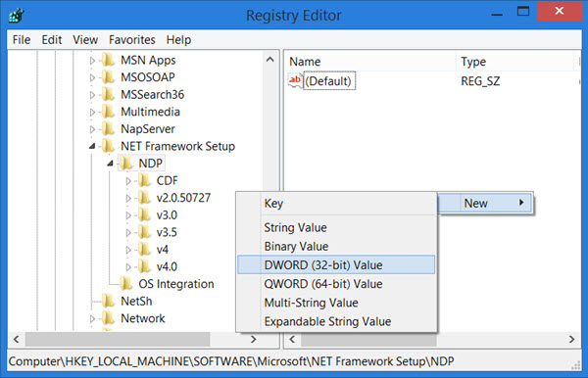This screenshot has height=378, width=588.
Task: Click the Multimedia folder icon
Action: pos(109,112)
